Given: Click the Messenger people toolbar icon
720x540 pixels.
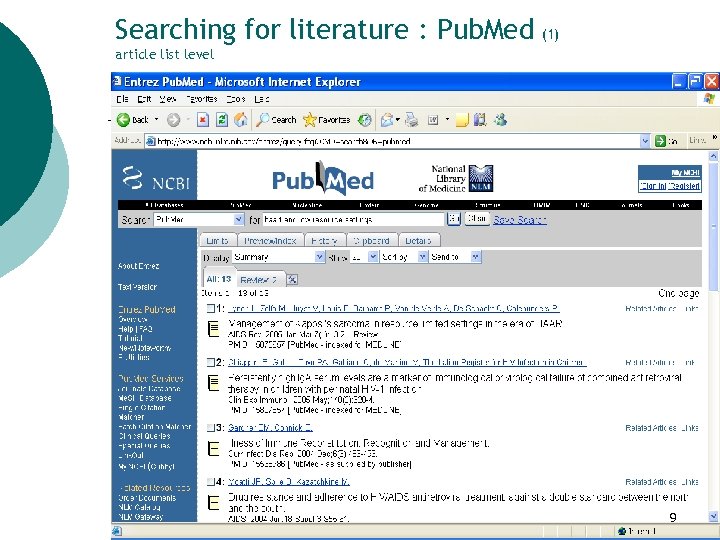Looking at the screenshot, I should [501, 120].
